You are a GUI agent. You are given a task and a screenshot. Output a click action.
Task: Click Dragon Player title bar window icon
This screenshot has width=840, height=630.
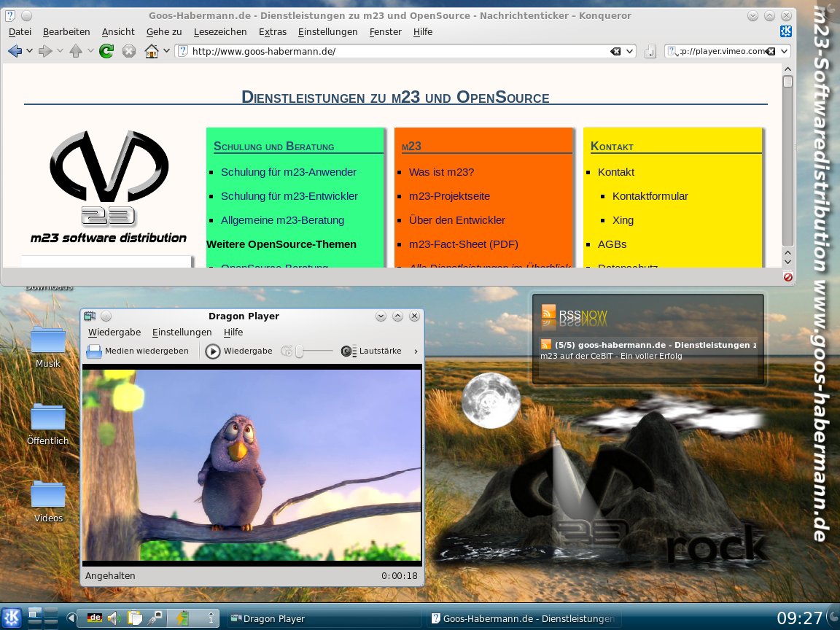[x=90, y=316]
